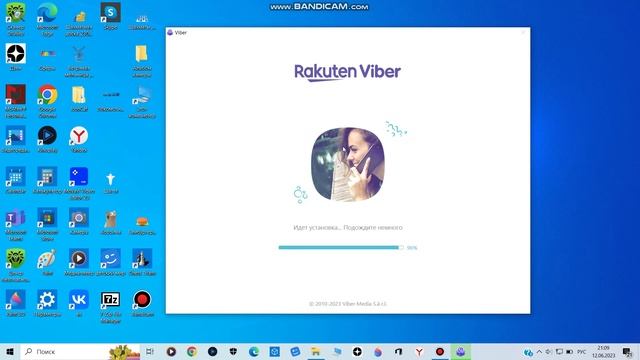
Task: Open the black star app desktop shortcut
Action: (x=16, y=53)
